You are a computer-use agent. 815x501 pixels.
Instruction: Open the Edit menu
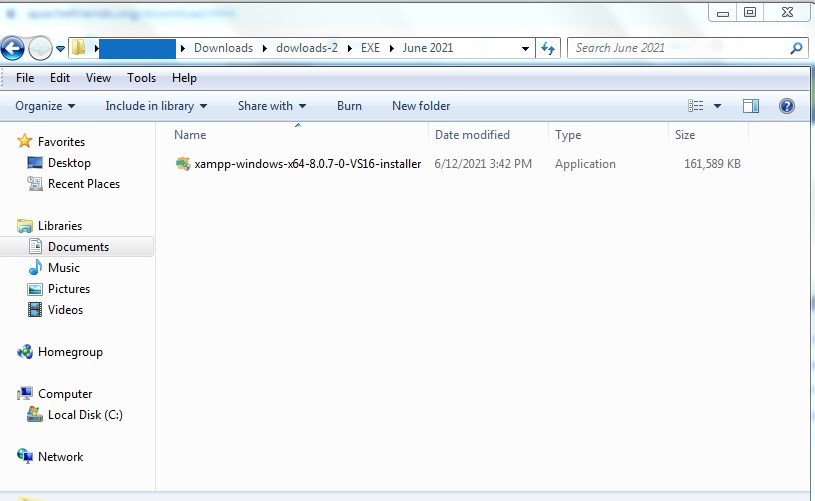(60, 78)
